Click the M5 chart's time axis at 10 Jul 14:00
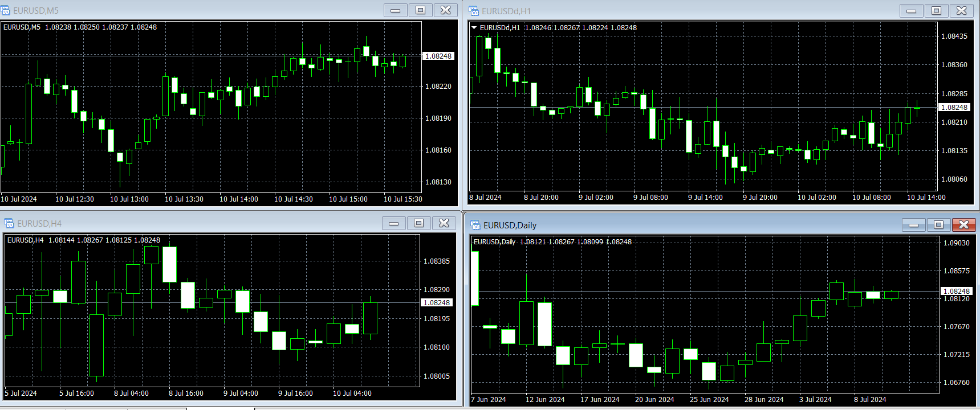 coord(239,199)
